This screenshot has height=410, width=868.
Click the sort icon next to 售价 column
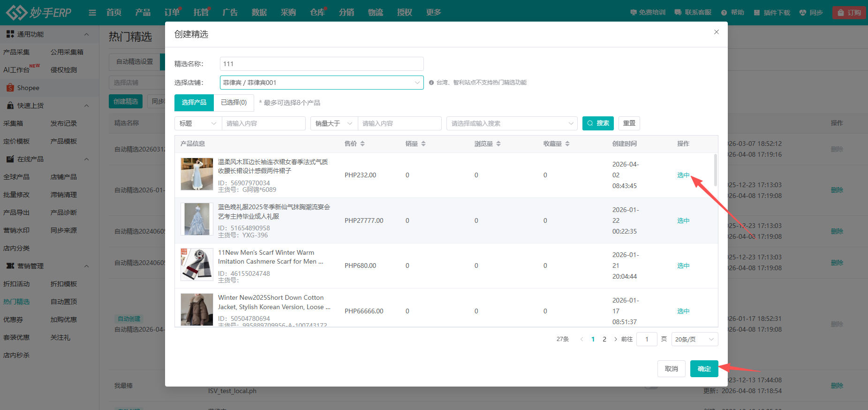362,144
